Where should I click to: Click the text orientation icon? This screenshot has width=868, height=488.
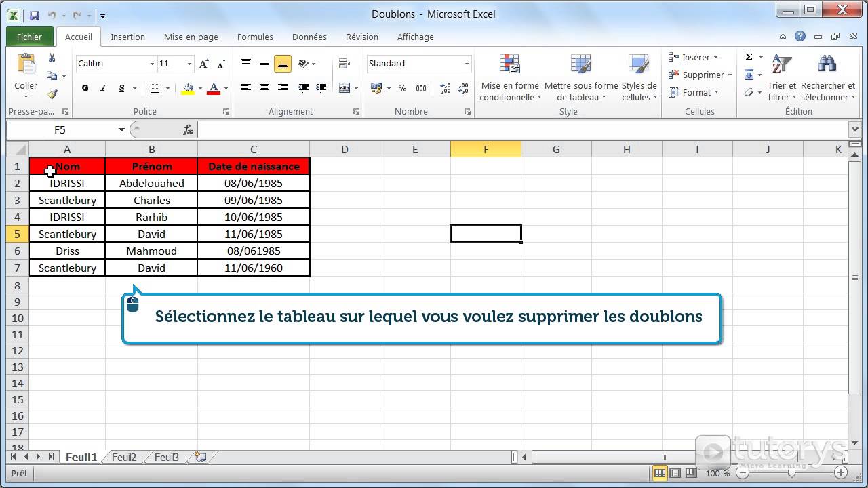303,64
